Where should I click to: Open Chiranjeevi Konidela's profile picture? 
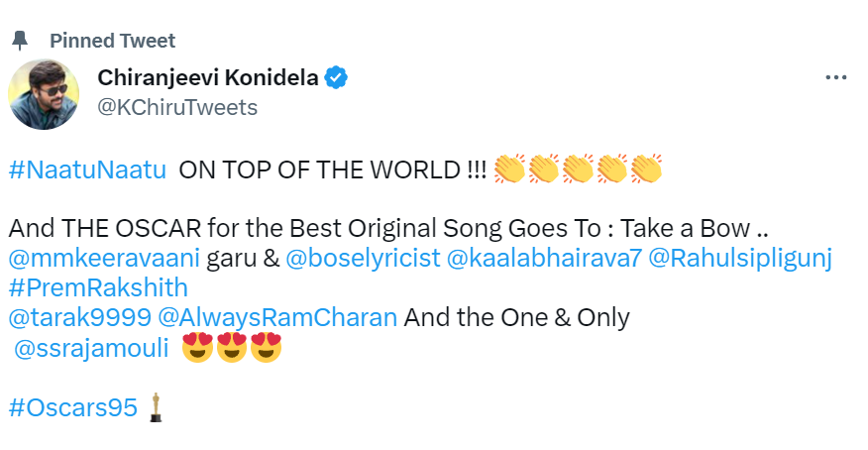(x=43, y=92)
